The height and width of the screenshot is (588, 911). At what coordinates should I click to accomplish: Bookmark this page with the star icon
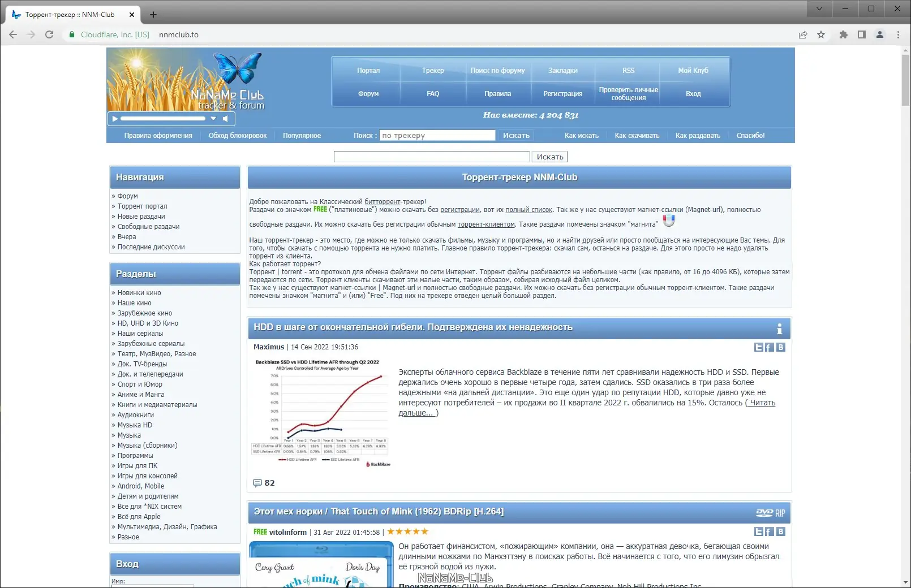[821, 34]
